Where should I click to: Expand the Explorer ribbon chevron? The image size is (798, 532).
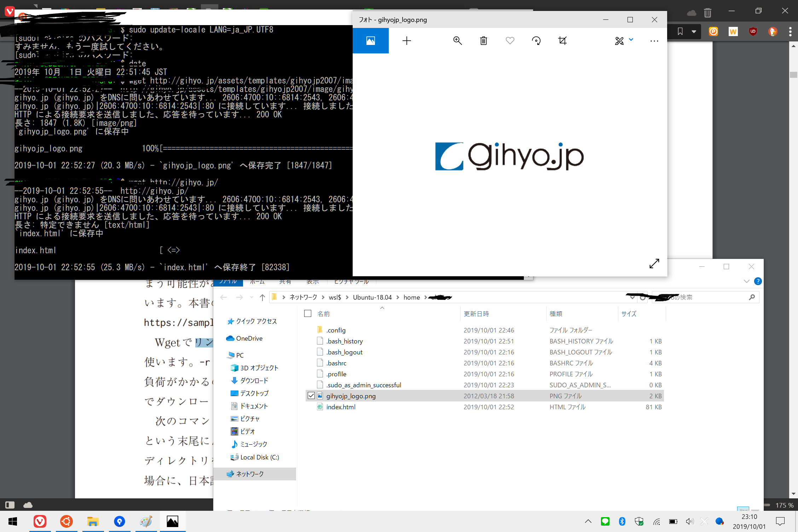[x=746, y=281]
